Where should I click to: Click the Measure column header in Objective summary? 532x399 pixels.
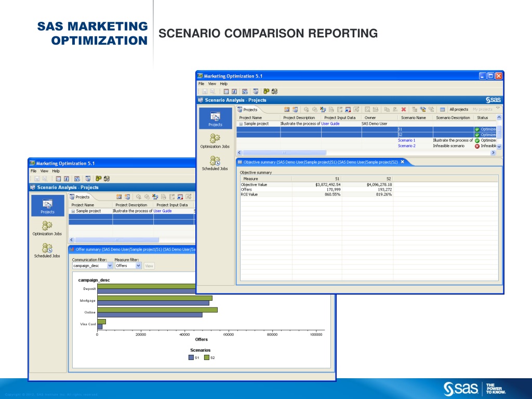tap(266, 179)
